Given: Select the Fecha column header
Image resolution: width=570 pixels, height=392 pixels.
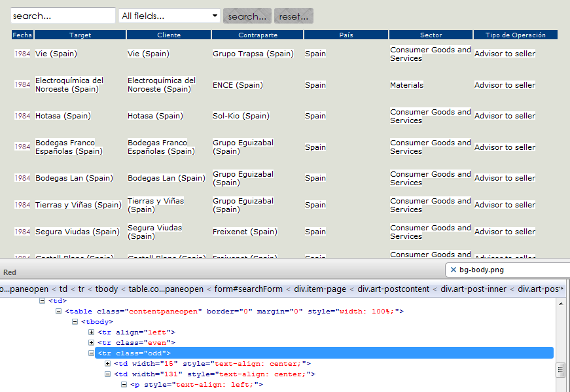Looking at the screenshot, I should 22,35.
